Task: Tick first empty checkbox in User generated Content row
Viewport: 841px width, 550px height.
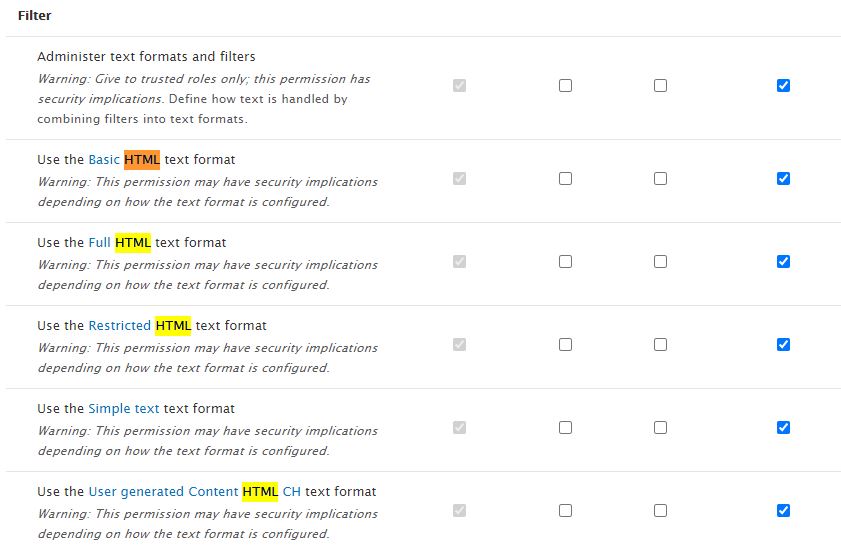Action: pyautogui.click(x=565, y=511)
